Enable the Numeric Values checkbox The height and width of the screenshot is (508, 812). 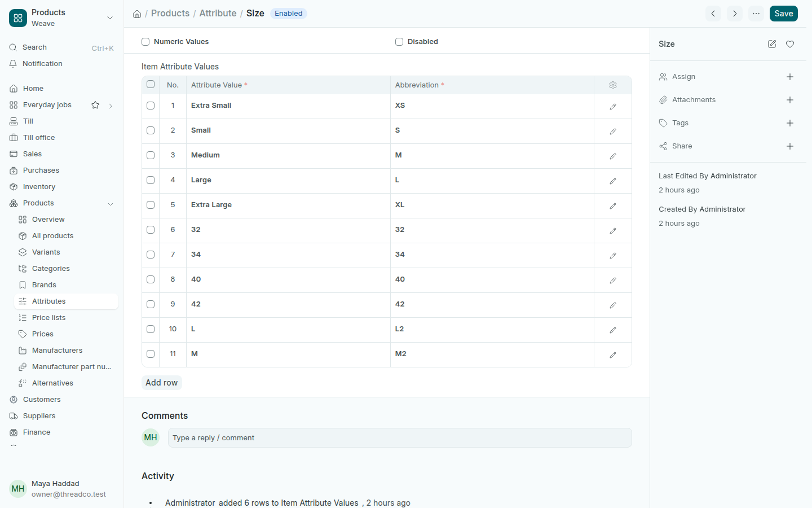pos(145,42)
